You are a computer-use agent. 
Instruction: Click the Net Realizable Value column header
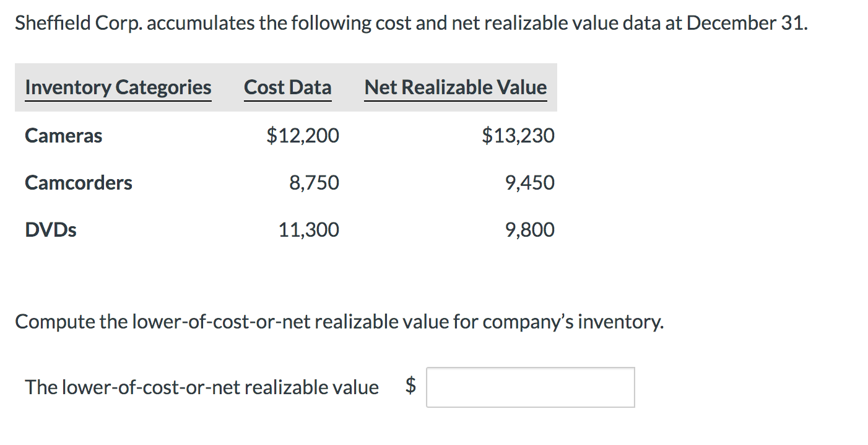(x=456, y=87)
